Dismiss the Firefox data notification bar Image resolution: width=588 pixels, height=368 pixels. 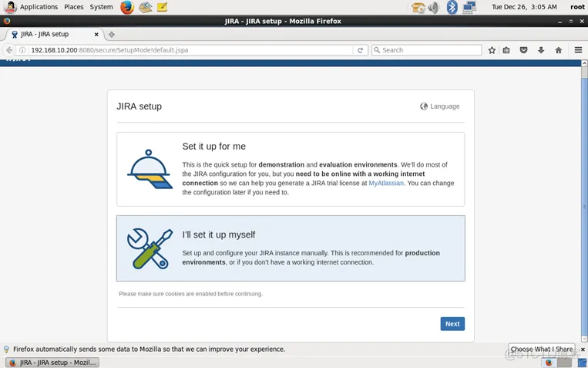coord(583,349)
